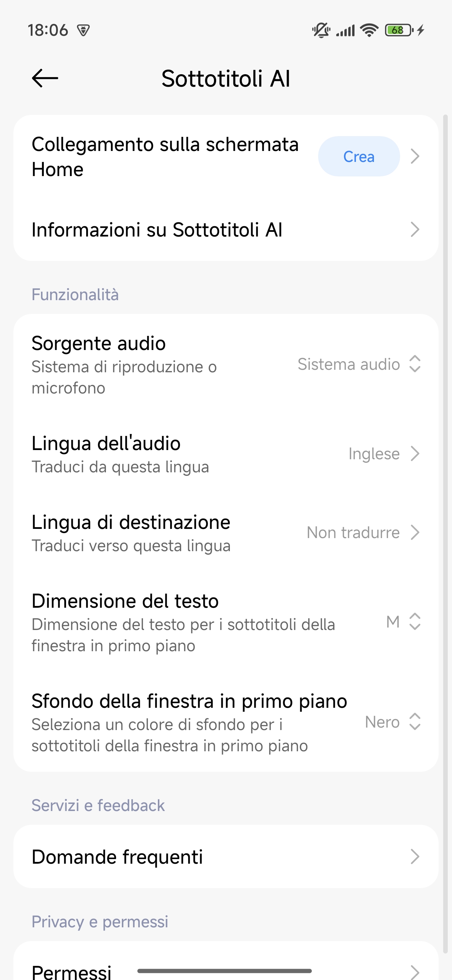Tap the Nero background value
452x980 pixels.
pyautogui.click(x=382, y=722)
